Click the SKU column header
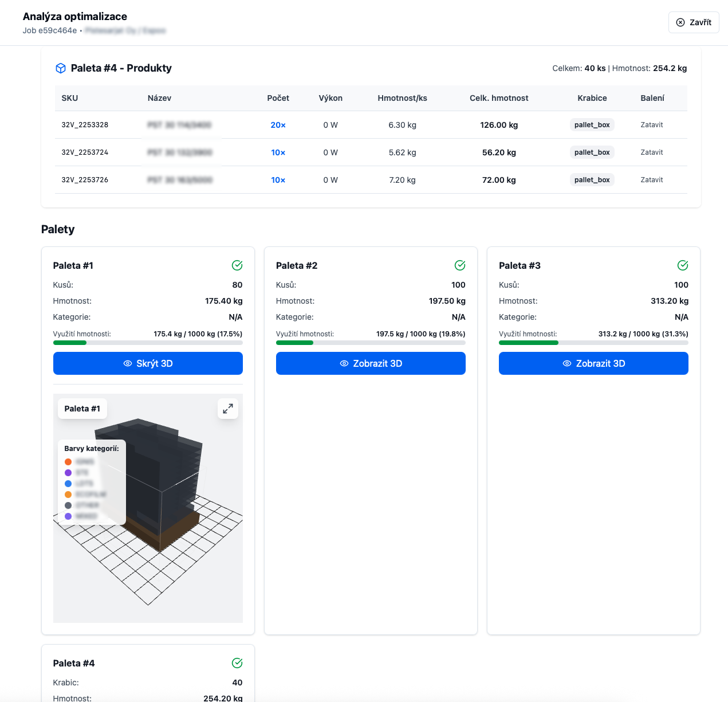This screenshot has width=728, height=702. point(70,98)
